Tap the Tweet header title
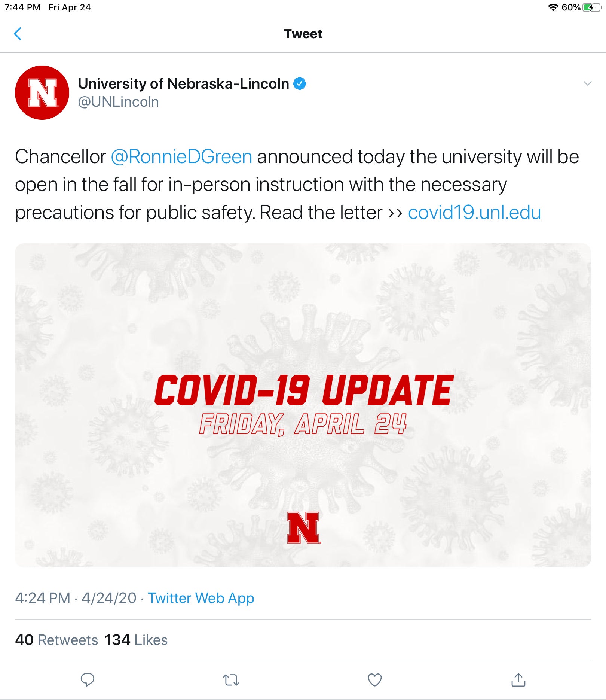606x700 pixels. (303, 34)
